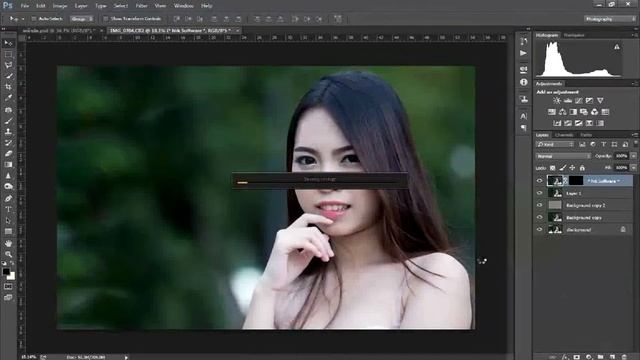Hide Layer 1 using its eye icon

tap(540, 193)
